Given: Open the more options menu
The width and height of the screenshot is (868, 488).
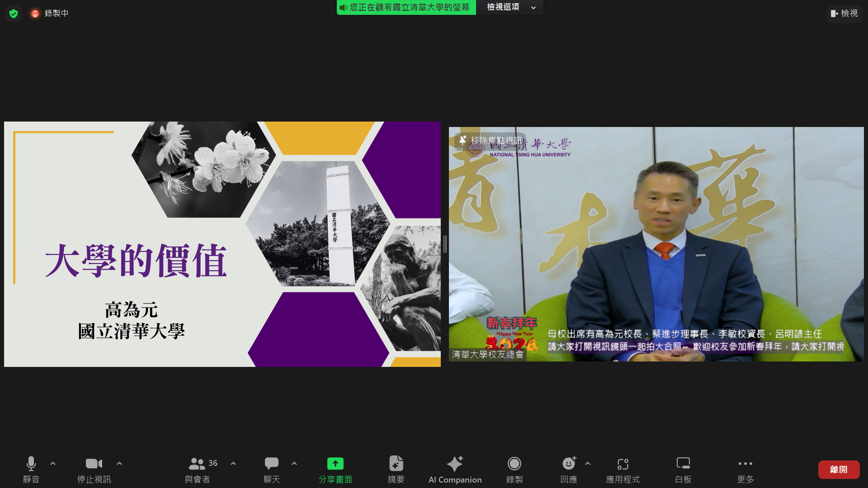Looking at the screenshot, I should [x=745, y=469].
